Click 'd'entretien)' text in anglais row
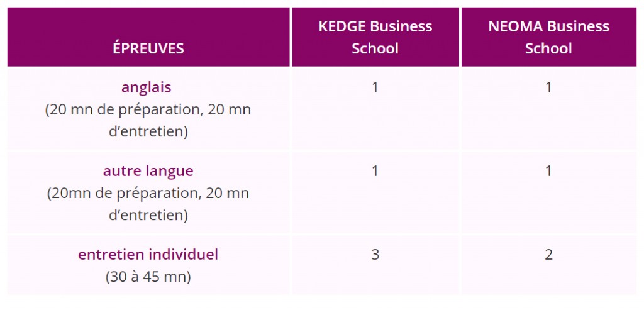The image size is (644, 310). click(x=148, y=133)
